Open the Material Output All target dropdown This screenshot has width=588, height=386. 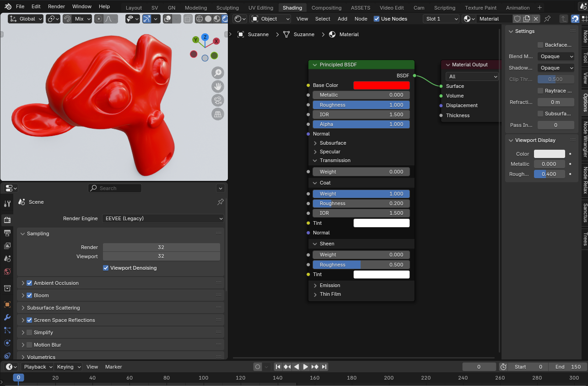tap(472, 76)
